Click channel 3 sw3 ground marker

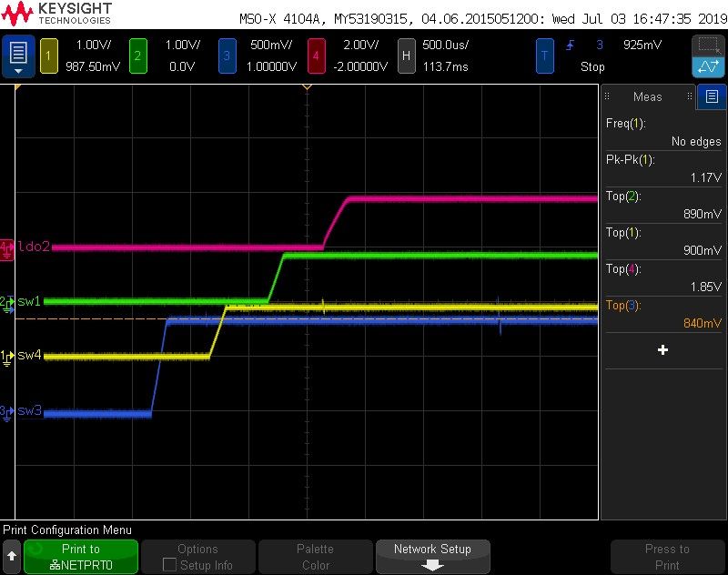[7, 413]
